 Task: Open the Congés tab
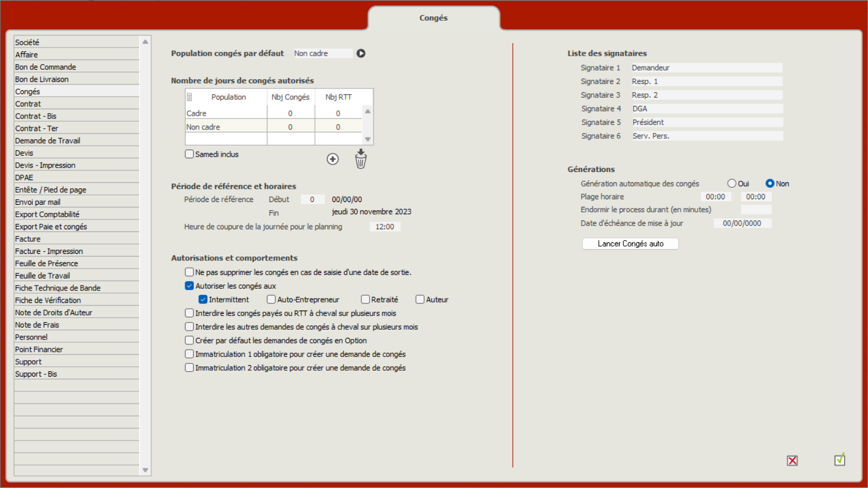433,18
